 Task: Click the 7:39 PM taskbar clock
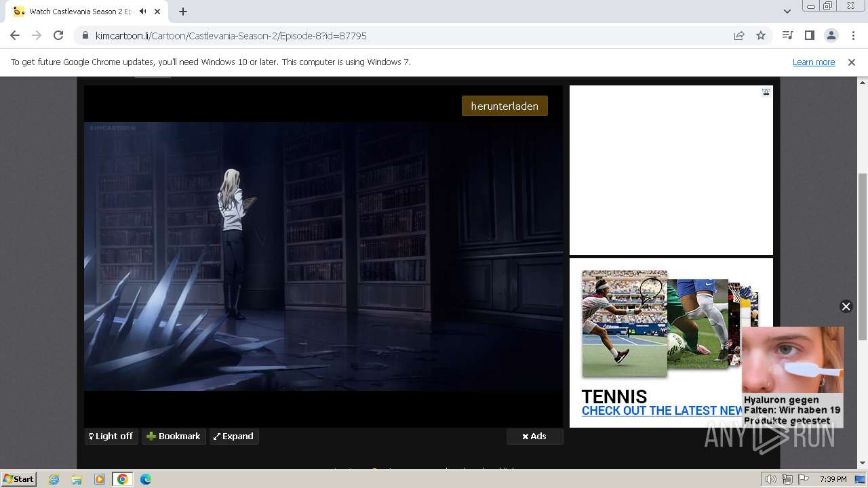click(833, 479)
